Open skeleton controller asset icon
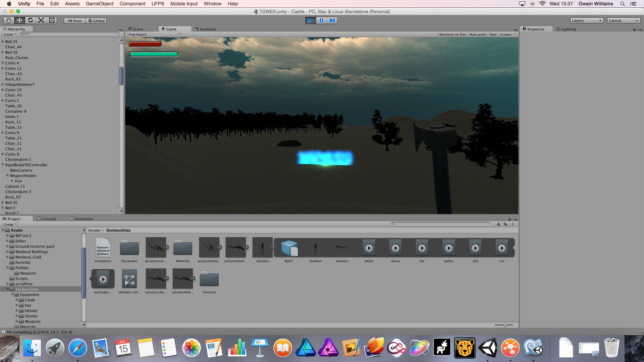Screen dimensions: 644x362 click(129, 279)
